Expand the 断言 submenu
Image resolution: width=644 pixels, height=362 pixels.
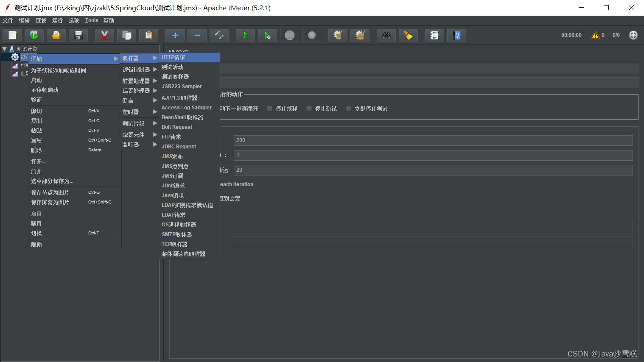coord(140,100)
